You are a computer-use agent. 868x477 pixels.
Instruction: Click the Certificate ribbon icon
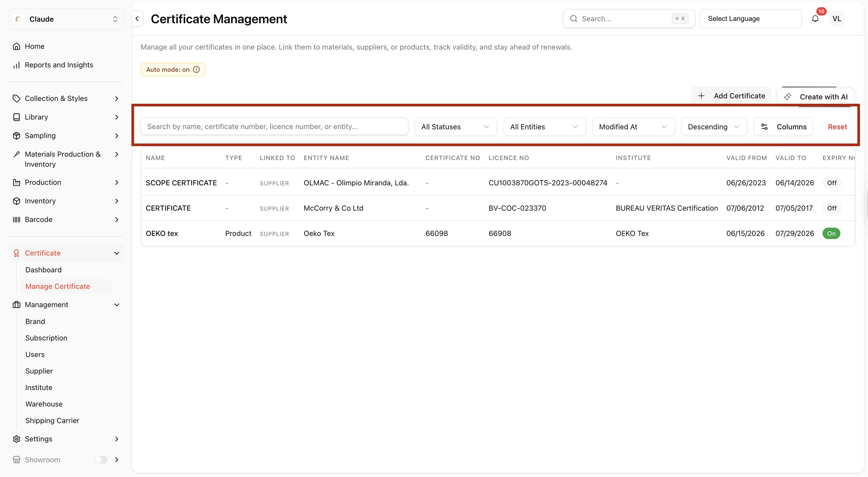[x=17, y=253]
